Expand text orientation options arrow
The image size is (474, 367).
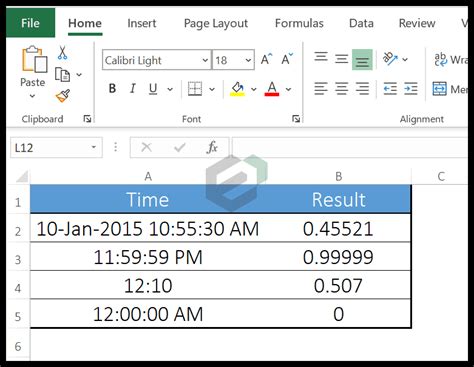[405, 60]
